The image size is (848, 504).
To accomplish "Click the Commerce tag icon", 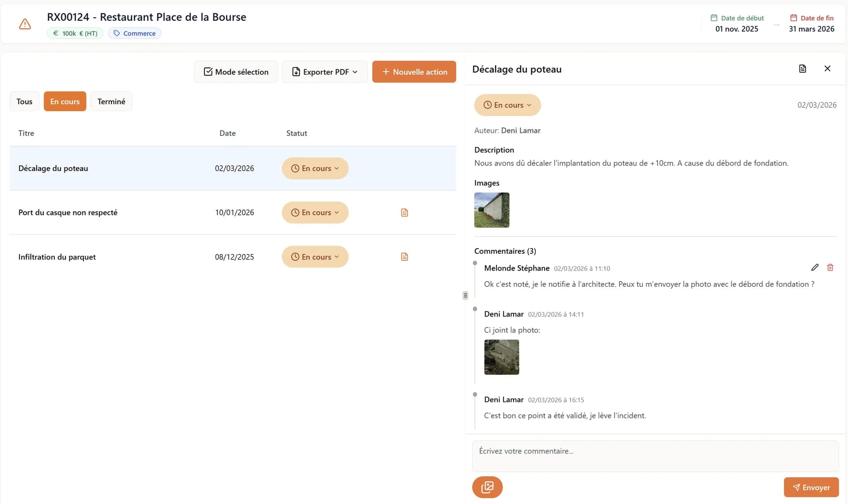I will (117, 33).
